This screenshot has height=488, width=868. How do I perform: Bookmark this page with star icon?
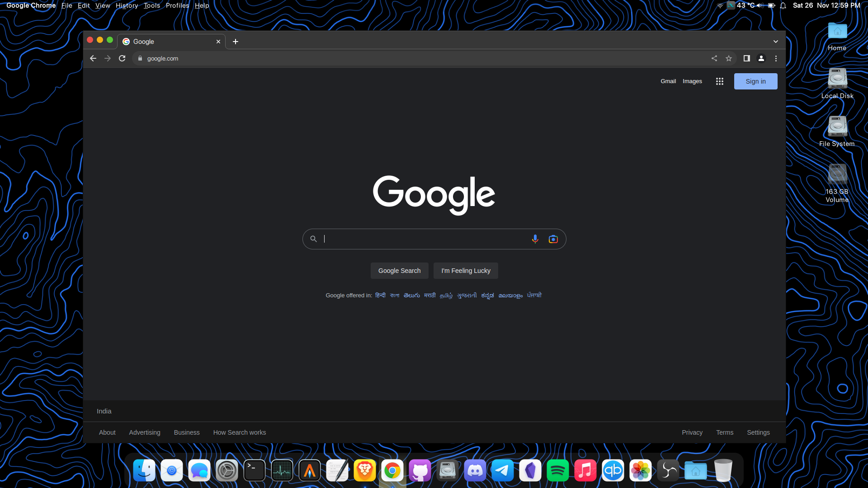tap(728, 58)
